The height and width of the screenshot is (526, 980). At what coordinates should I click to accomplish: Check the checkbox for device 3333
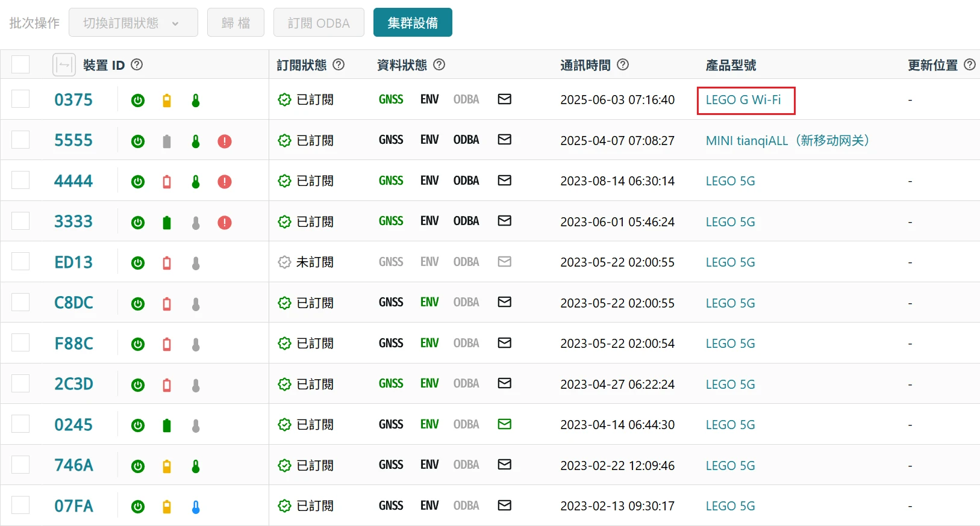coord(20,221)
